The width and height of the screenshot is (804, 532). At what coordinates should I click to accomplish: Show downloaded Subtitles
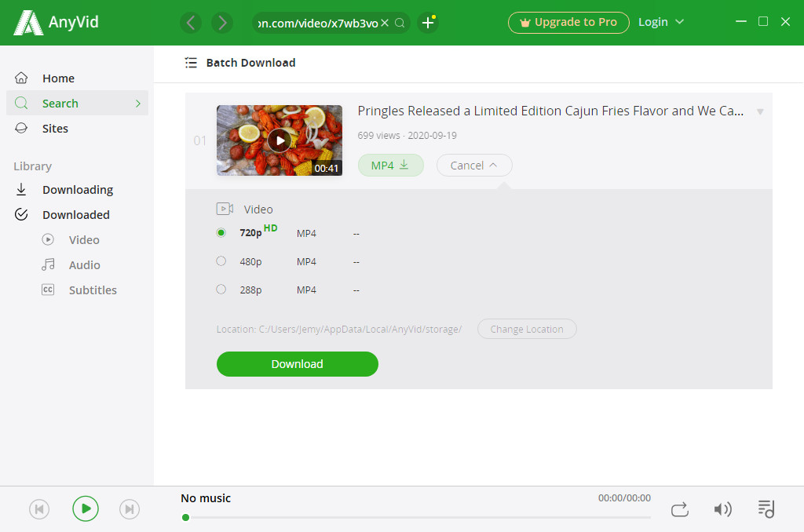click(93, 290)
